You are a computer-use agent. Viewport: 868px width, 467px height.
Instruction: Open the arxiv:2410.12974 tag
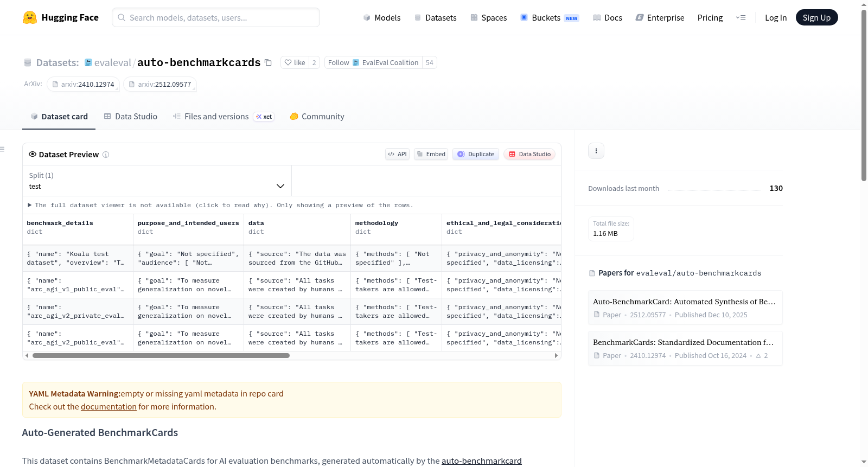[x=83, y=84]
